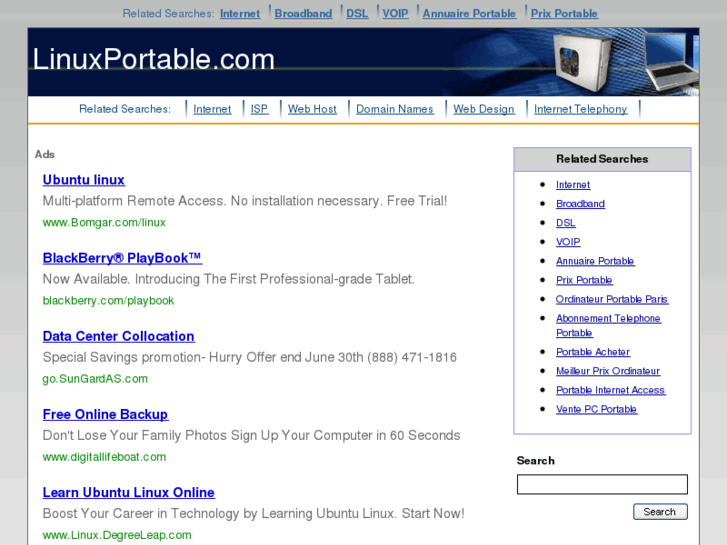Click the Search button
Image resolution: width=727 pixels, height=545 pixels.
tap(660, 512)
